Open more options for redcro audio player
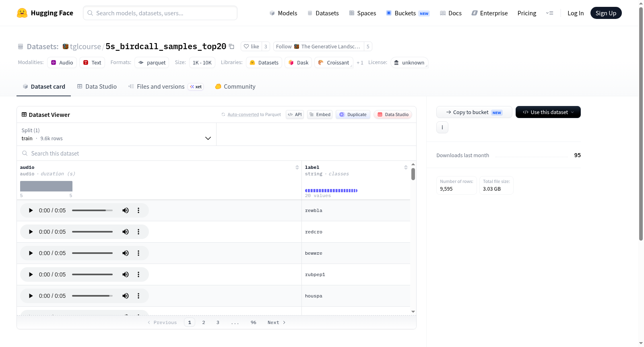 pos(138,232)
